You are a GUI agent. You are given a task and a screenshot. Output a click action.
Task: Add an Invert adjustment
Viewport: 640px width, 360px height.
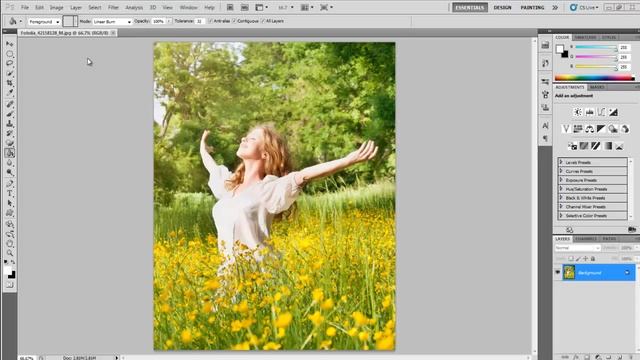(x=572, y=146)
